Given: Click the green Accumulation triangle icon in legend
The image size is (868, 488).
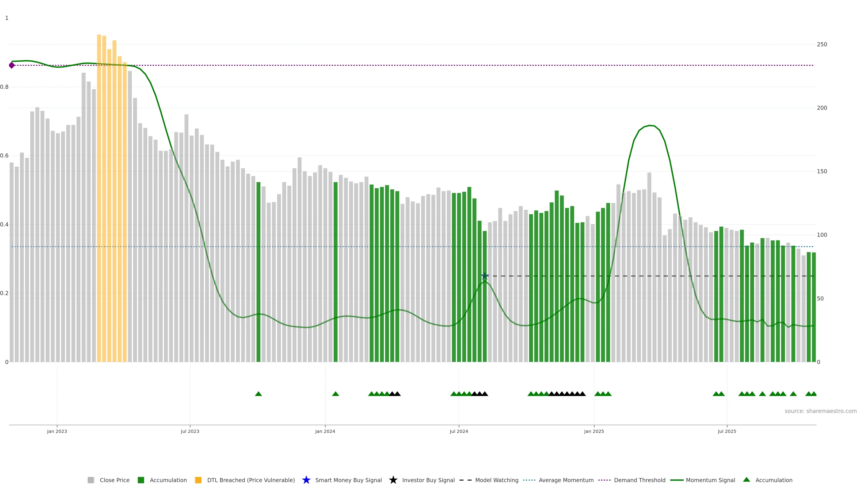Looking at the screenshot, I should (746, 480).
